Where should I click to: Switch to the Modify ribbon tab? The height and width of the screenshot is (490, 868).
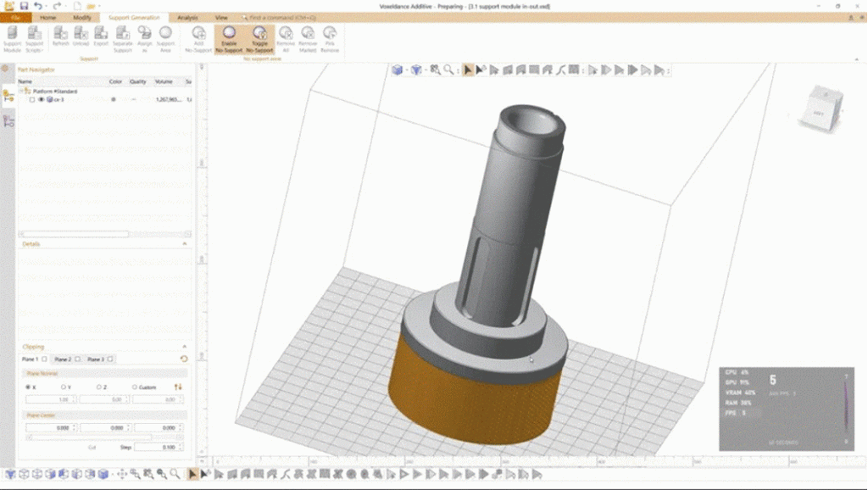click(82, 17)
